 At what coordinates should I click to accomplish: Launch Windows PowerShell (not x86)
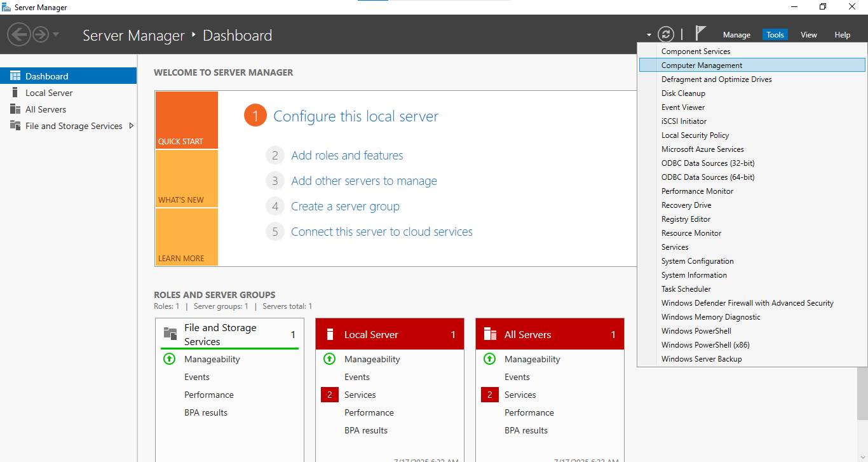point(752,331)
